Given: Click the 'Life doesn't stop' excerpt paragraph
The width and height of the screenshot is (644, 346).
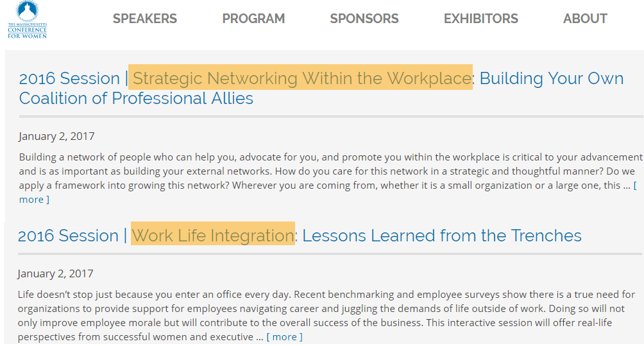Looking at the screenshot, I should pos(326,316).
